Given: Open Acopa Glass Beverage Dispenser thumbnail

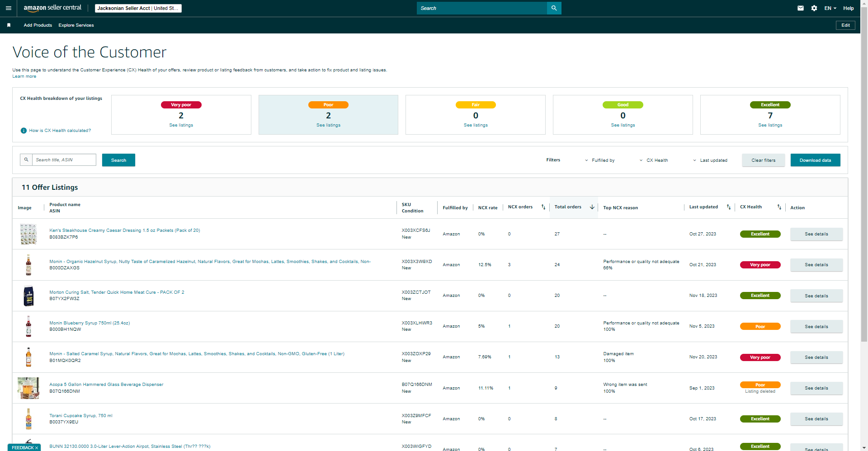Looking at the screenshot, I should (28, 388).
